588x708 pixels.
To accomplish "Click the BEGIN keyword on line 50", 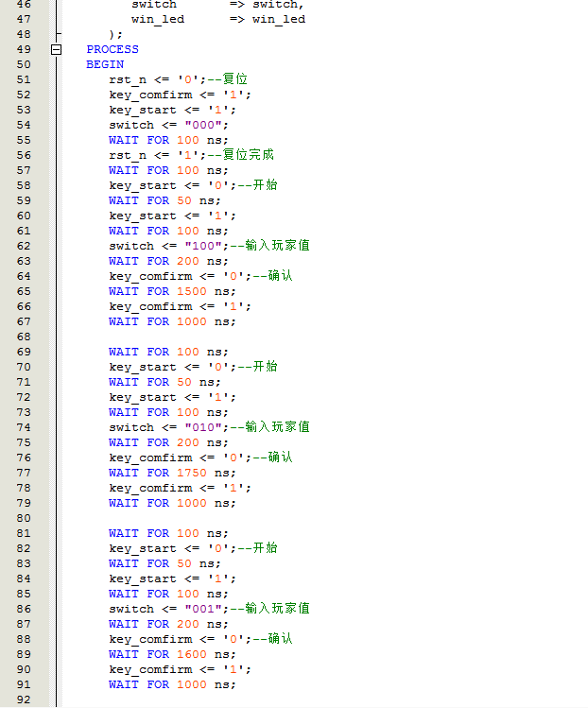I will 105,64.
